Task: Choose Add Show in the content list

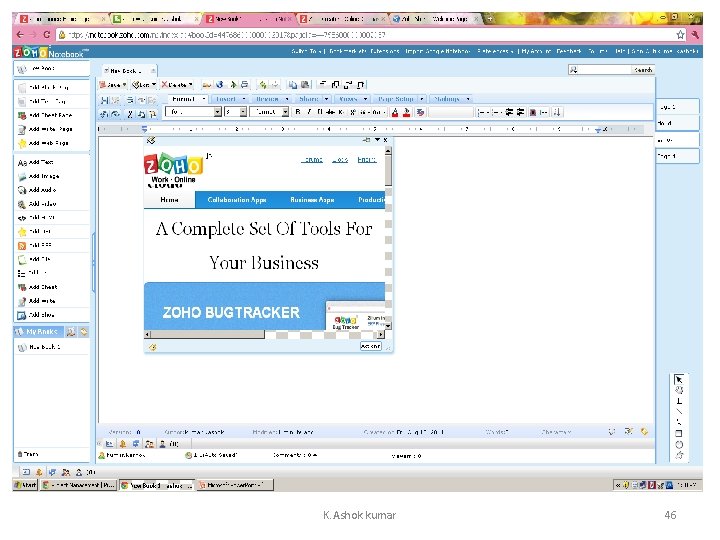Action: point(36,315)
